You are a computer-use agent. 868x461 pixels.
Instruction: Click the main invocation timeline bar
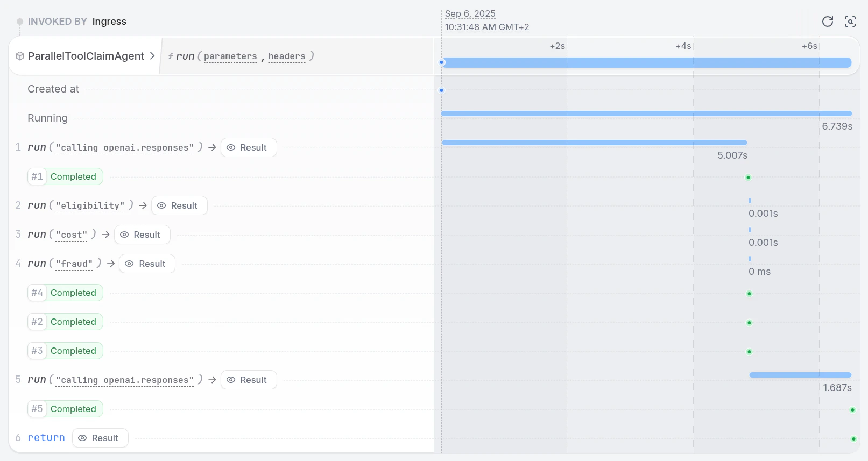click(x=646, y=63)
